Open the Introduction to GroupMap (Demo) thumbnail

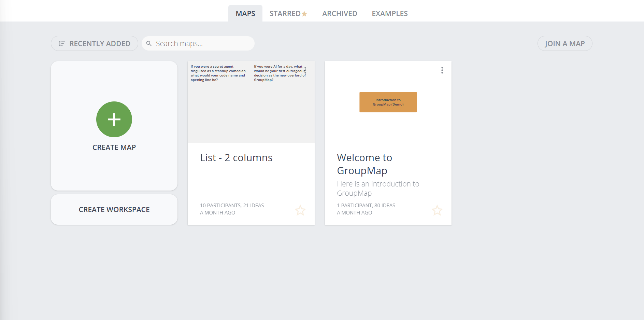point(388,102)
